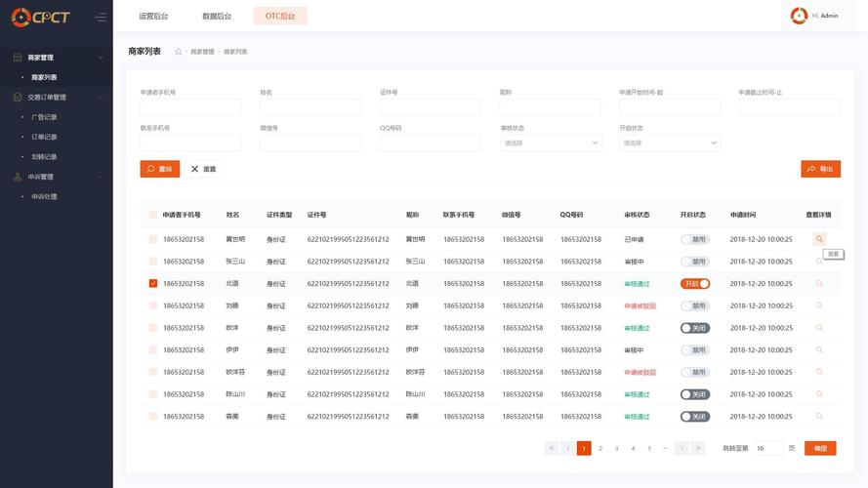View details magnifier for 森美 row
868x488 pixels.
[819, 416]
